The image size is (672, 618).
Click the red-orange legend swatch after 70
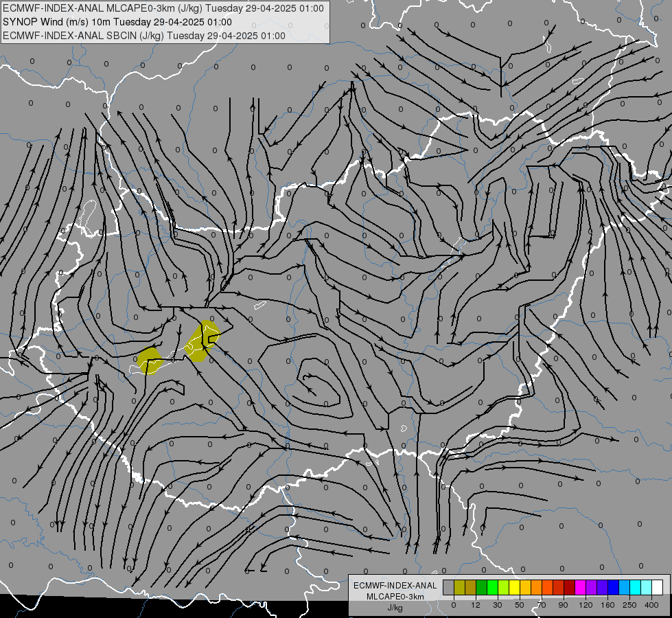(547, 587)
